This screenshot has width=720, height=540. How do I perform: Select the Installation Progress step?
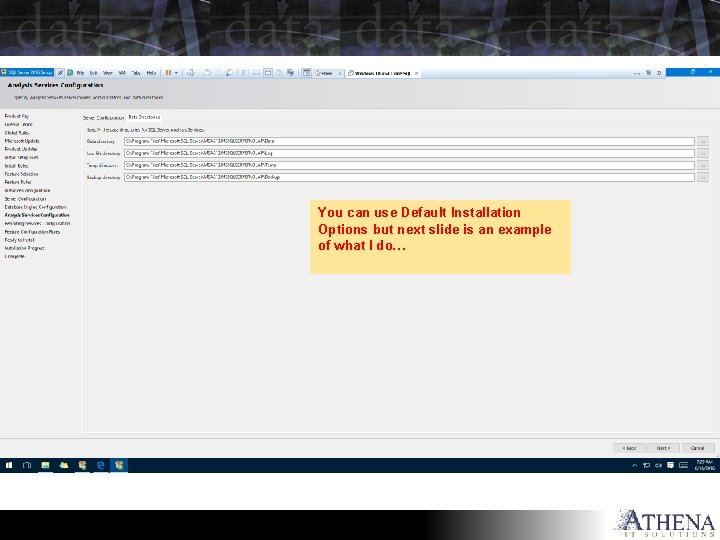24,248
